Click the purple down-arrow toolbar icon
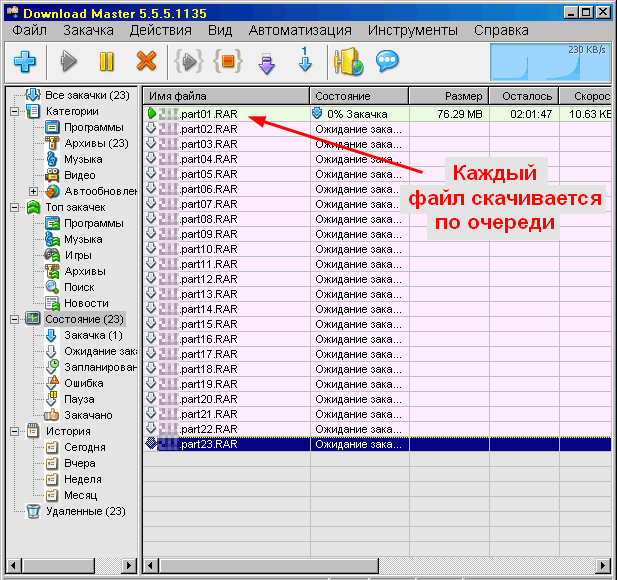The width and height of the screenshot is (617, 580). click(x=266, y=64)
